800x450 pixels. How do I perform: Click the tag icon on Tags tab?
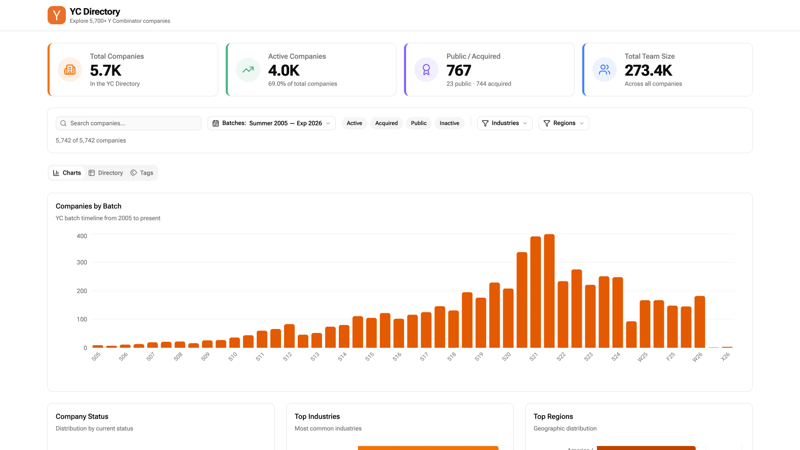coord(134,173)
